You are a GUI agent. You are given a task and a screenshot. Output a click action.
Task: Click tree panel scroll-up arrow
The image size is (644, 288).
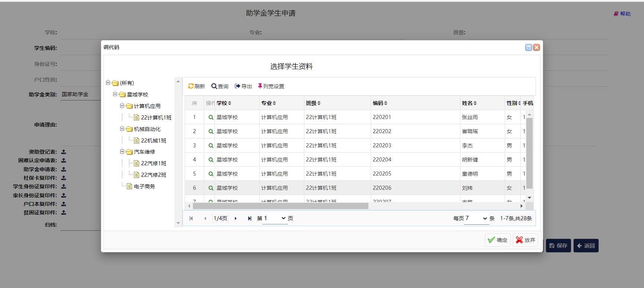pos(178,81)
